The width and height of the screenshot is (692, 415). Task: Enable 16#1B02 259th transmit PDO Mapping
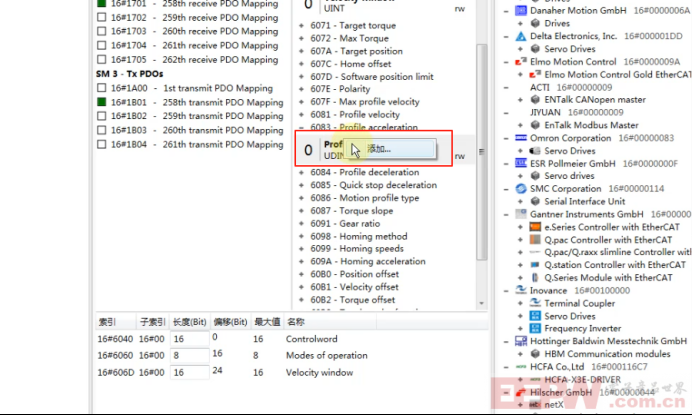(102, 116)
